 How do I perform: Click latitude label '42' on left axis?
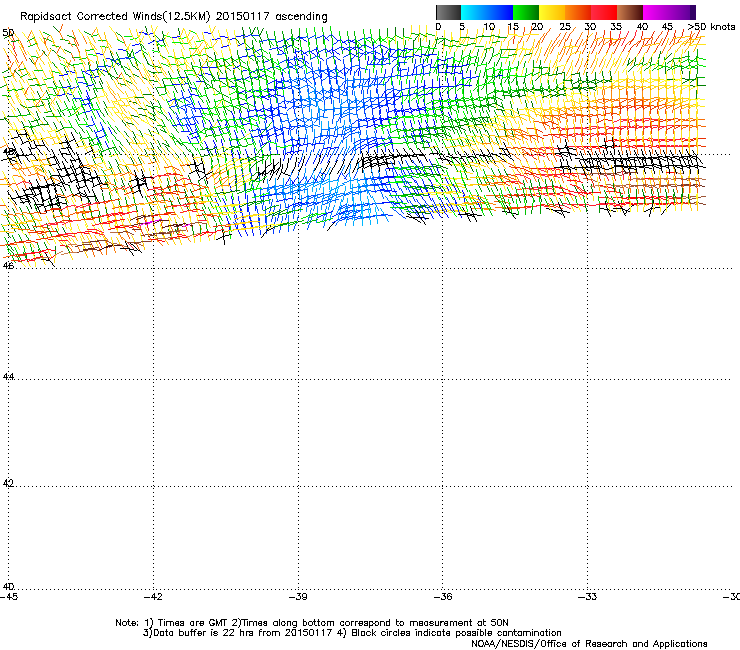click(8, 483)
